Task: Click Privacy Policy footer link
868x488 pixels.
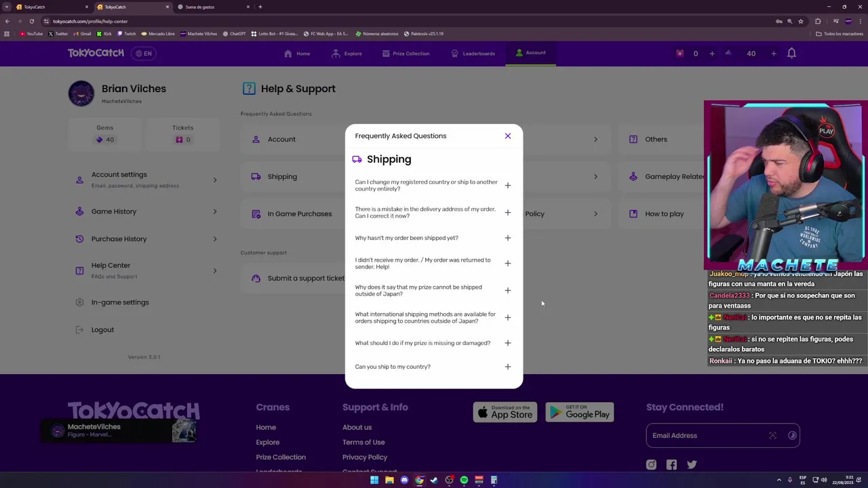Action: (x=365, y=457)
